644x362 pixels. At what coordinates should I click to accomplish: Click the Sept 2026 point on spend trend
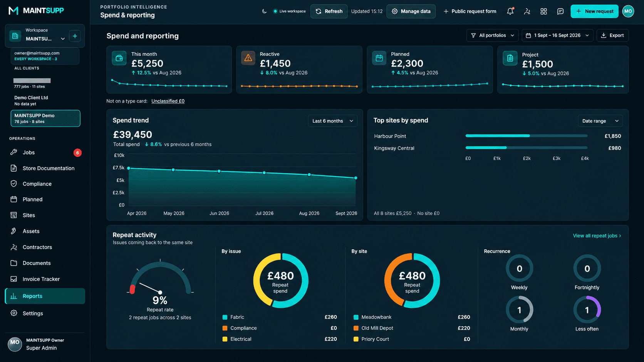coord(356,178)
